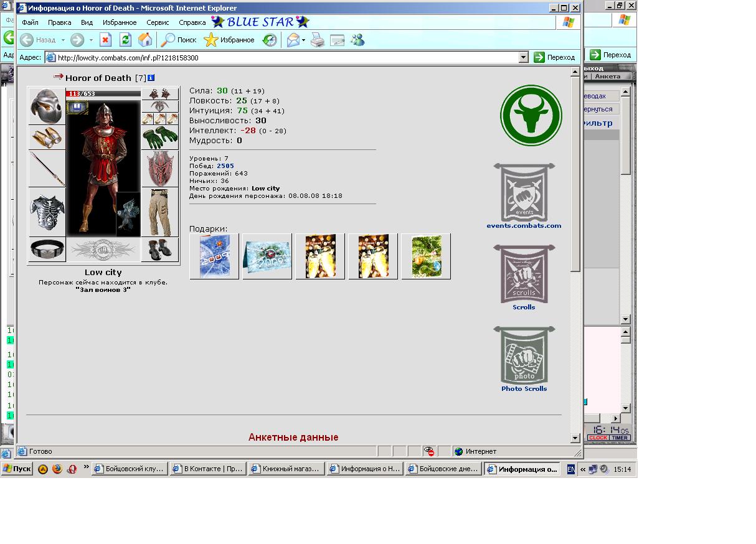Click the Forward navigation arrow icon
The image size is (756, 544).
[77, 40]
